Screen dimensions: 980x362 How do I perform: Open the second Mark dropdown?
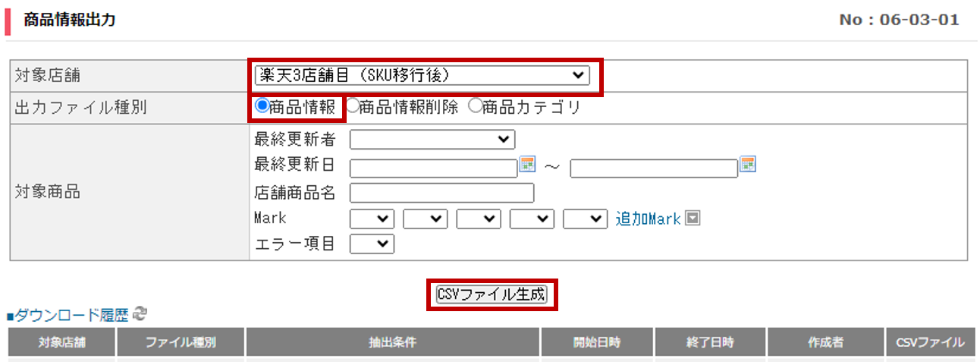tap(426, 219)
